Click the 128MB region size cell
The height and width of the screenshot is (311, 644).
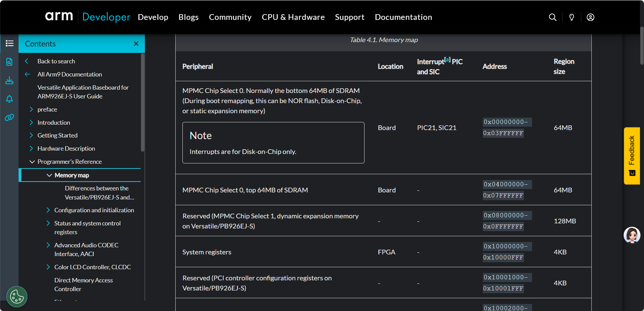point(565,221)
